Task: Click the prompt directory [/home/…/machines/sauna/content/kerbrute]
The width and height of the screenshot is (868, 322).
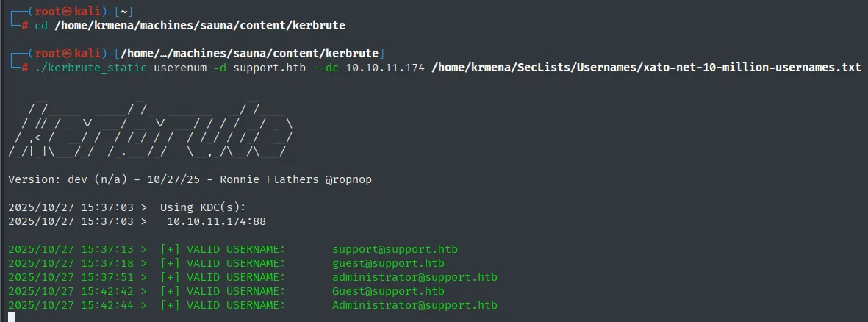Action: [x=250, y=54]
